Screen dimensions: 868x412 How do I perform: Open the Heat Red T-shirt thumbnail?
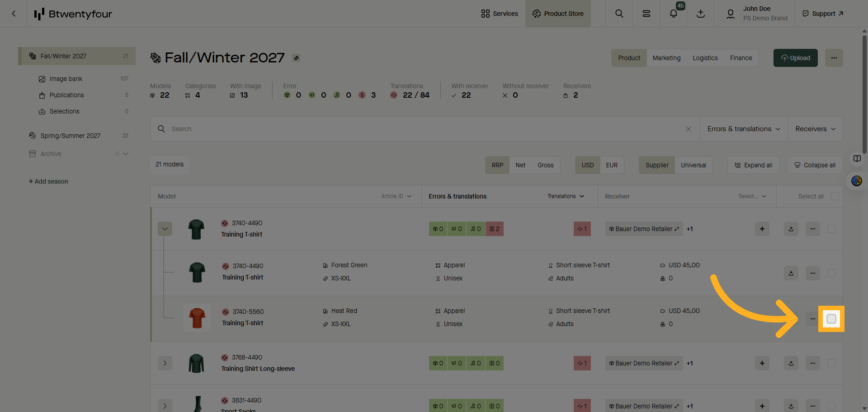click(x=197, y=317)
